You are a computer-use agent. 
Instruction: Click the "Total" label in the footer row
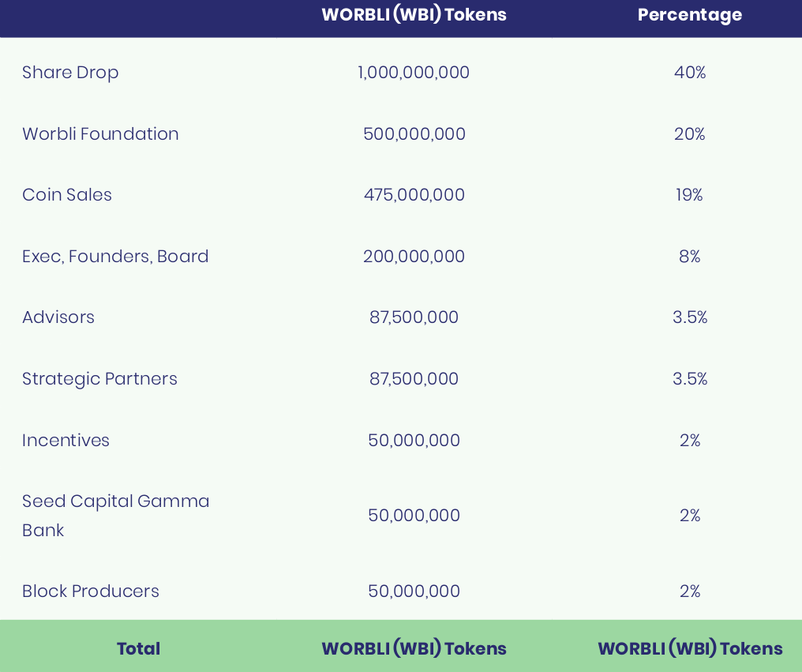138,648
